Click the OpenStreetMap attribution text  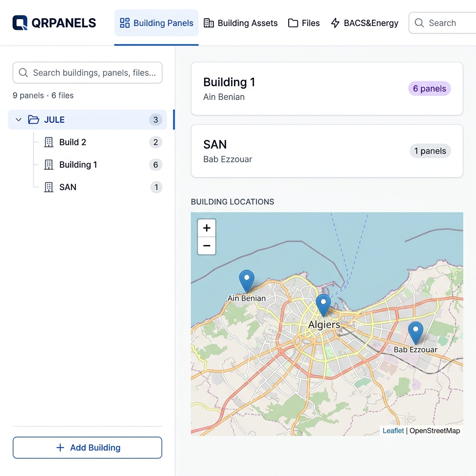pos(435,430)
